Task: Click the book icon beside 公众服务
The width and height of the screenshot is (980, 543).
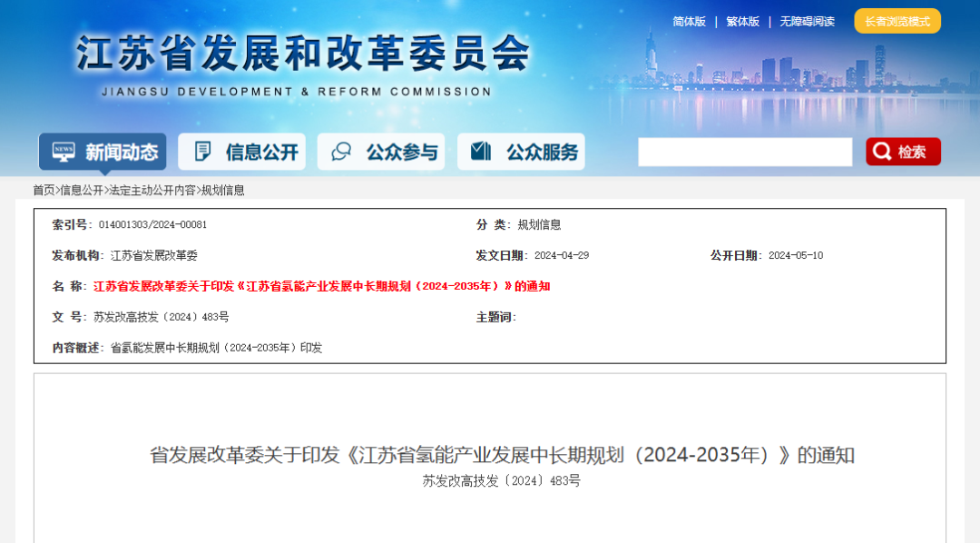Action: (x=481, y=151)
